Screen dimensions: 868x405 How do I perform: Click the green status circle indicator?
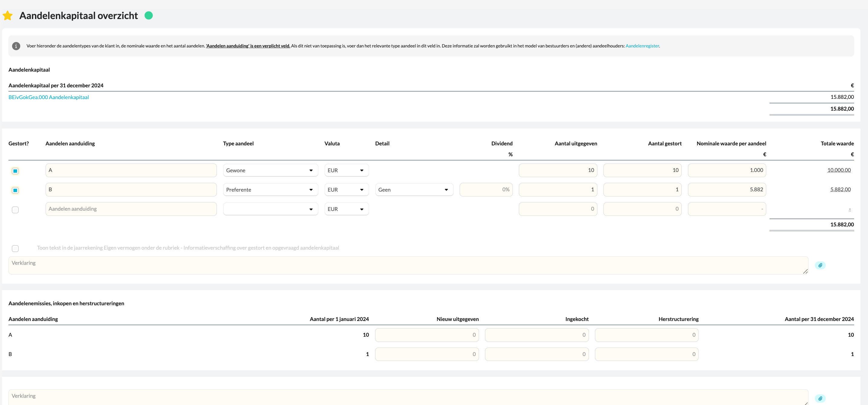click(x=149, y=15)
